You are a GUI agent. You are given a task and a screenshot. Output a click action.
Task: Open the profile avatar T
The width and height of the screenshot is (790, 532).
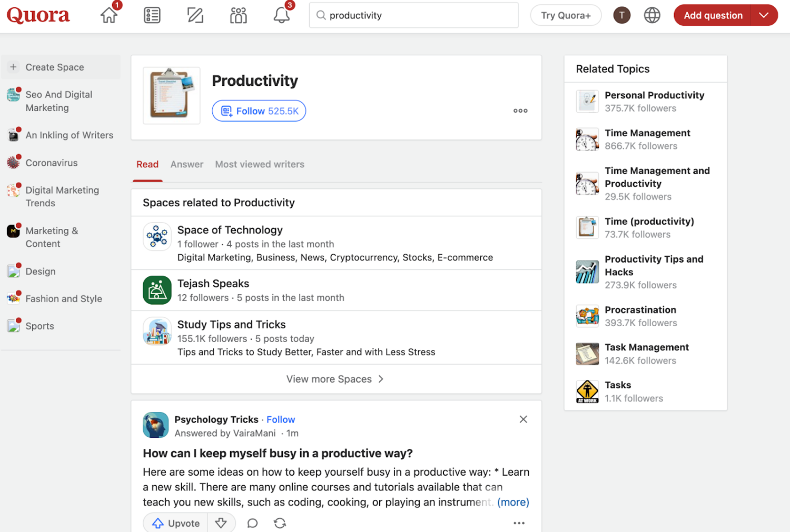(622, 15)
